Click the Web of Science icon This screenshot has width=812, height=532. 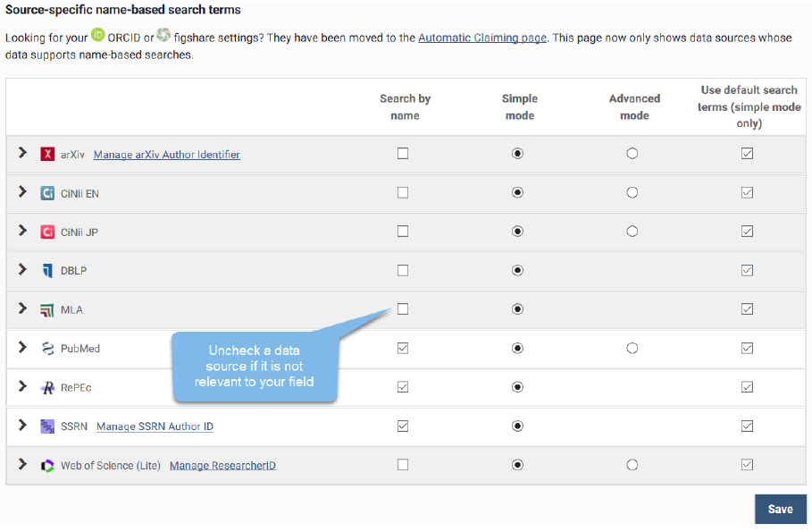pos(47,466)
